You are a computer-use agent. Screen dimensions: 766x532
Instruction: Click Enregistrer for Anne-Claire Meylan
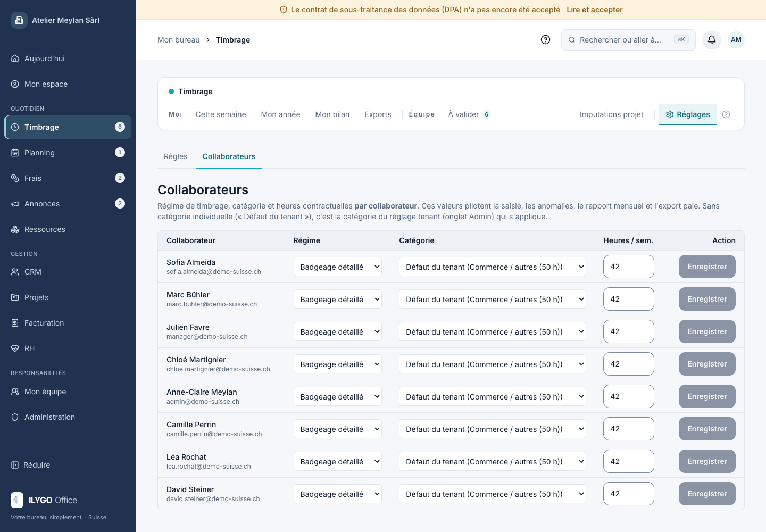coord(707,396)
